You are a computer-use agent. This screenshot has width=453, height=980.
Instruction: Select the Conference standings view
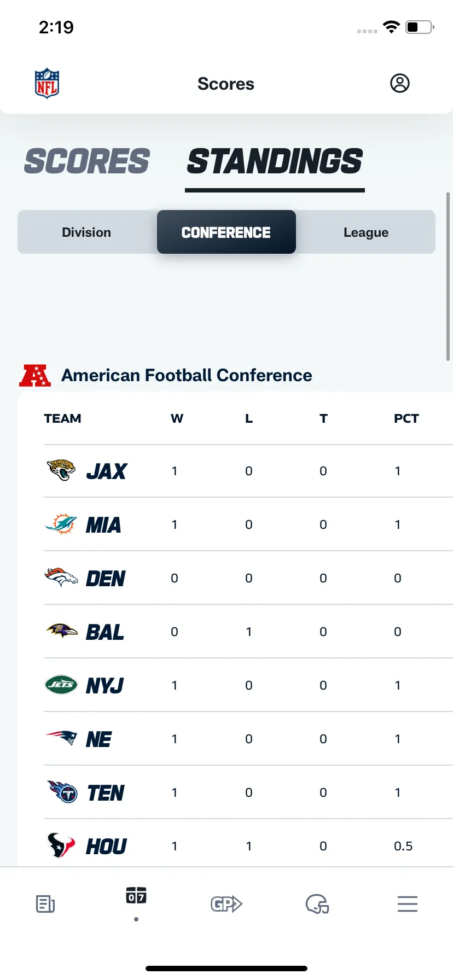click(x=226, y=232)
